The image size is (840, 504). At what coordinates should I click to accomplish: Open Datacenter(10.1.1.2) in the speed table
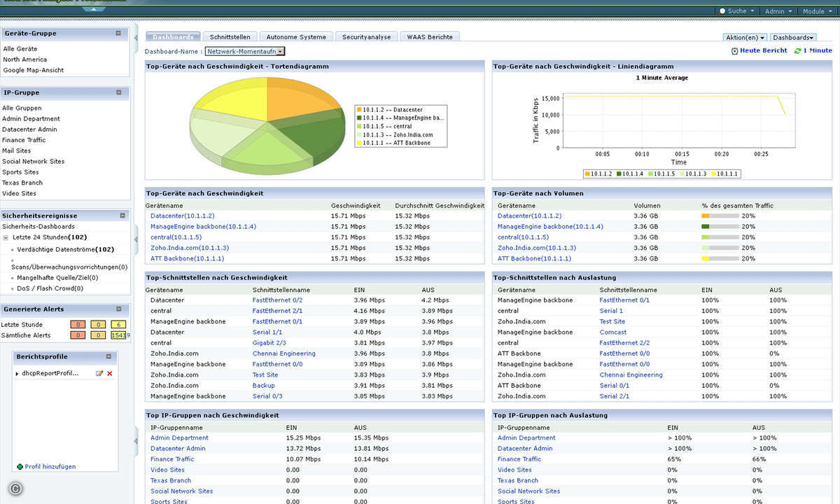(183, 216)
